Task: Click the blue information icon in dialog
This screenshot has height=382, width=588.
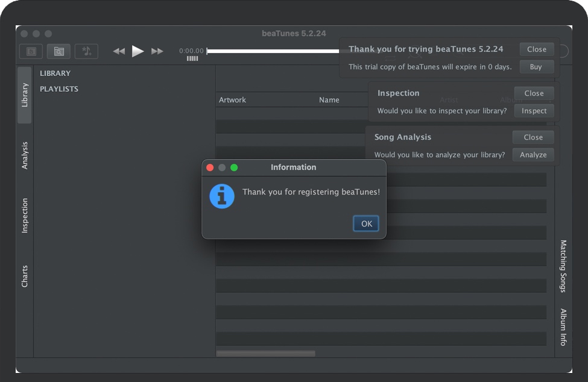Action: [x=222, y=196]
